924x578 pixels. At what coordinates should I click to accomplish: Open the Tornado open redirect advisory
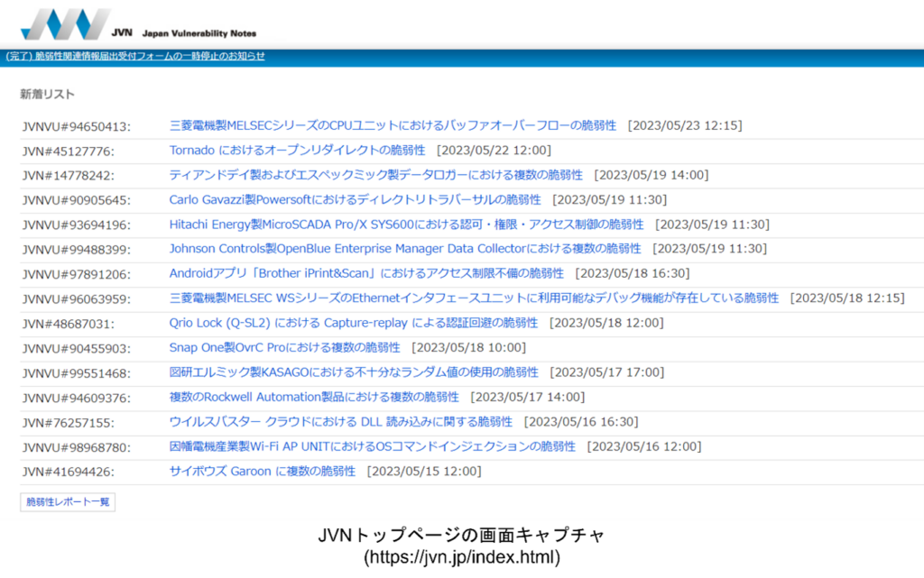pos(297,150)
